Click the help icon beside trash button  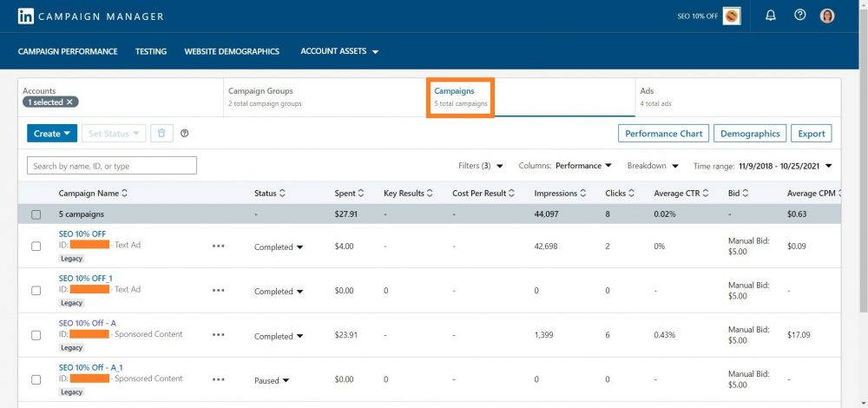tap(185, 134)
